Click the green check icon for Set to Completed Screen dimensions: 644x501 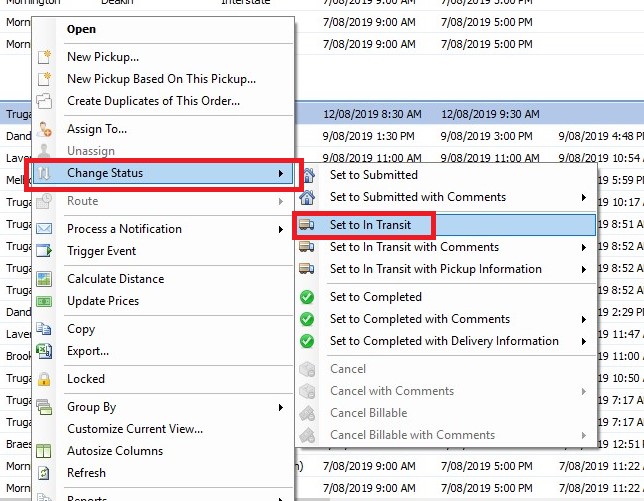click(307, 297)
